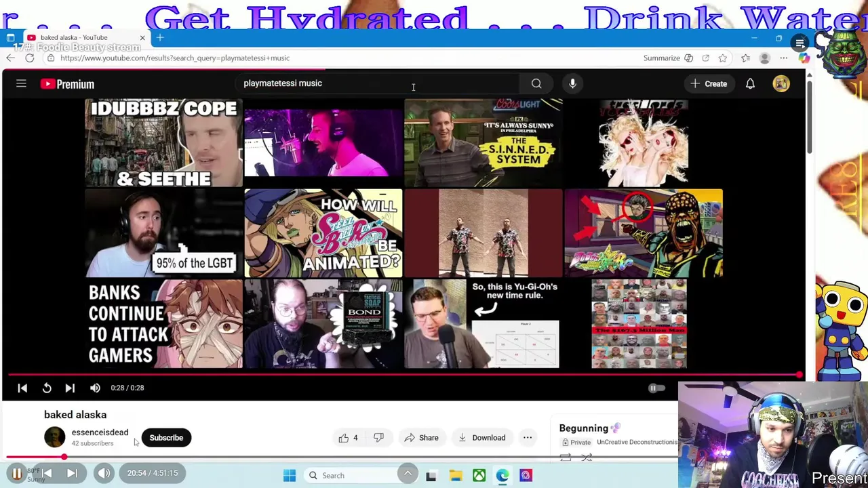
Task: Open the browser settings ellipsis menu
Action: click(784, 58)
